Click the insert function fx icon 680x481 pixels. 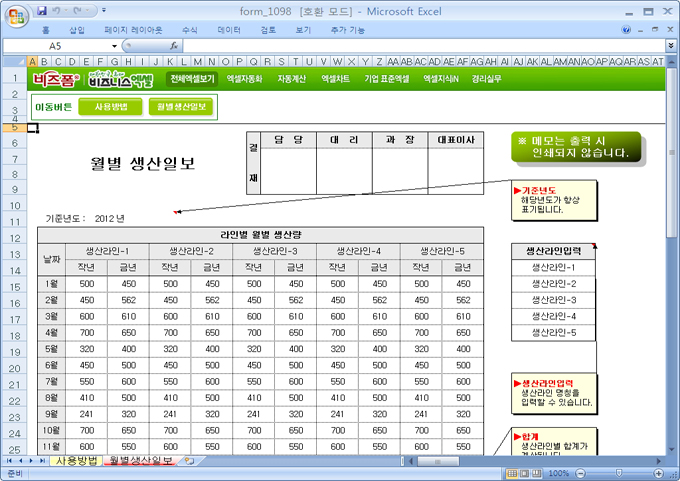click(174, 46)
